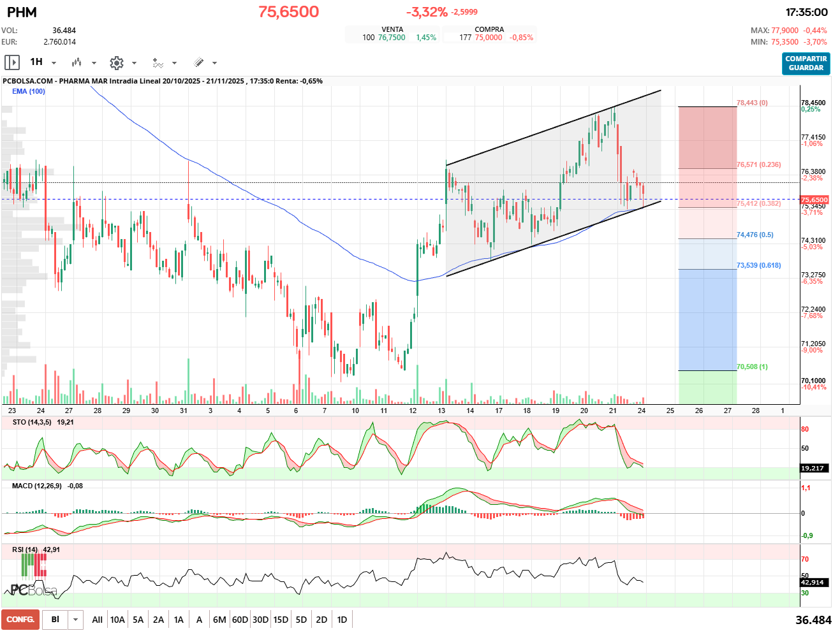Image resolution: width=840 pixels, height=633 pixels.
Task: Open the CONFG. button
Action: (x=20, y=620)
